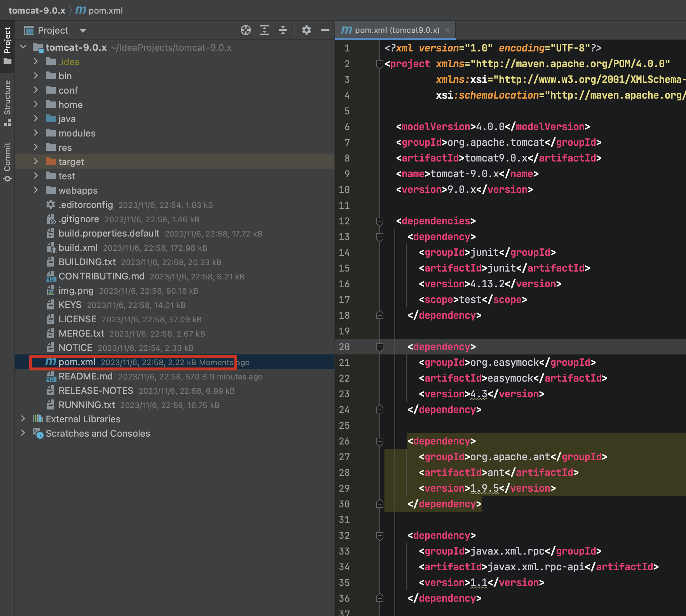Open the Structure tool window sidebar button

pyautogui.click(x=8, y=102)
